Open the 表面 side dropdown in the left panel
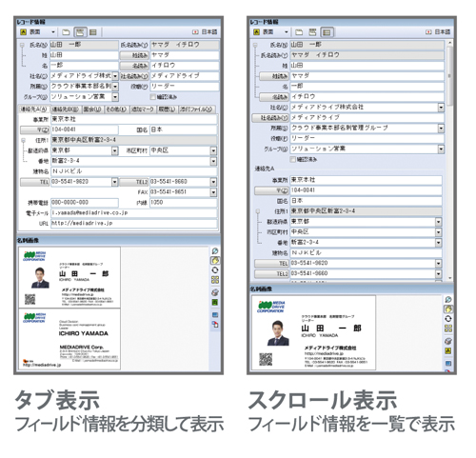The width and height of the screenshot is (476, 458). coord(53,32)
